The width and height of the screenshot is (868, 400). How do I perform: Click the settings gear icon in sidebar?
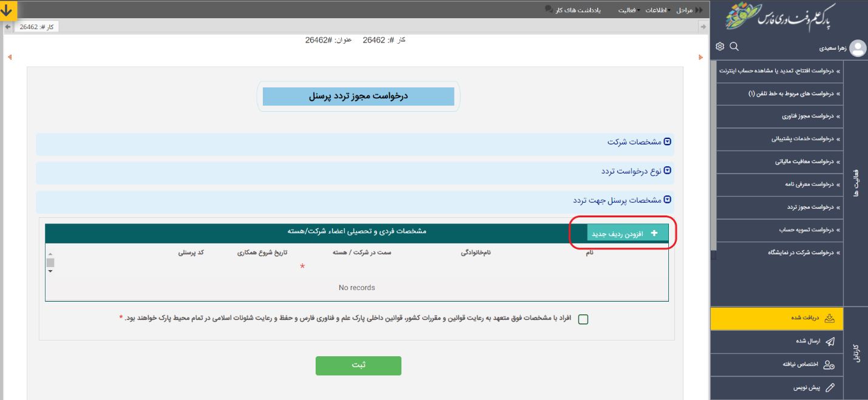pyautogui.click(x=720, y=47)
